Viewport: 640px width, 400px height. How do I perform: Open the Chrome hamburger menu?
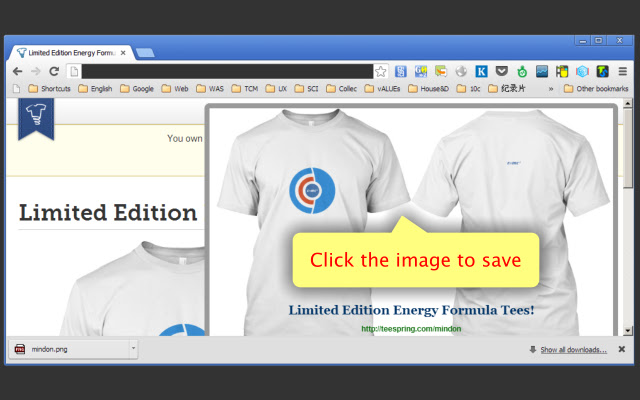[622, 71]
